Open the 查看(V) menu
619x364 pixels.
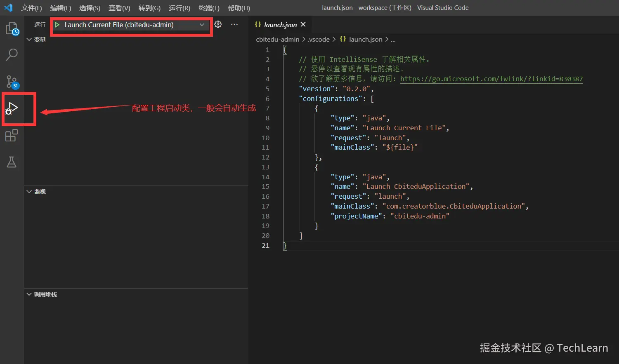(119, 8)
